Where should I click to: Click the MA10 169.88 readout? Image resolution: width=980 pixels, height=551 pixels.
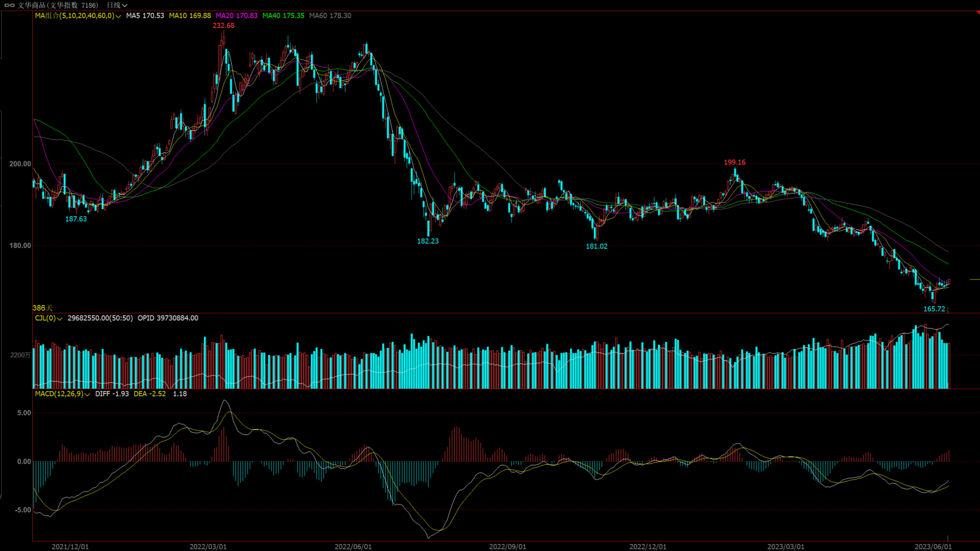(190, 16)
